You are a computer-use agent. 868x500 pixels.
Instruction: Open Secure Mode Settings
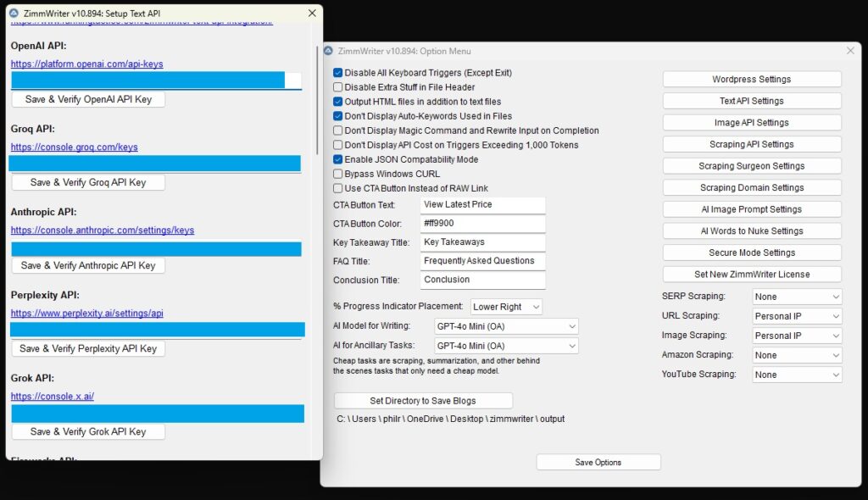point(752,253)
